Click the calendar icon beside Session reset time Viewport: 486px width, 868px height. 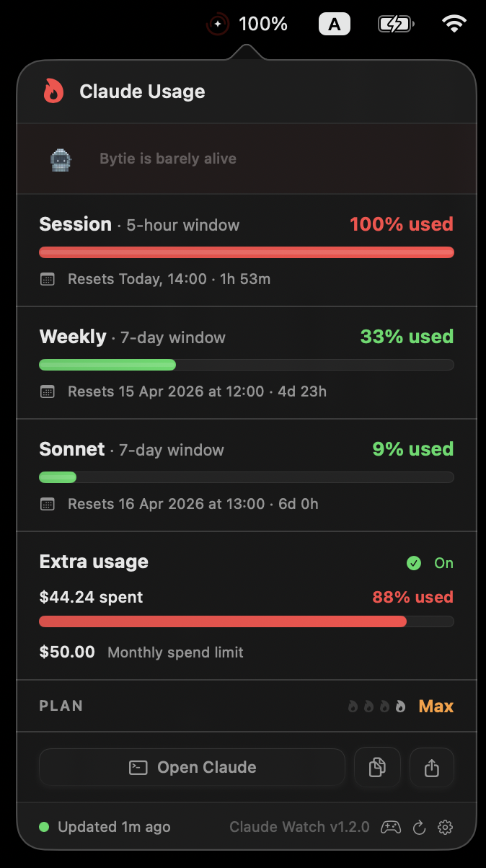point(48,279)
